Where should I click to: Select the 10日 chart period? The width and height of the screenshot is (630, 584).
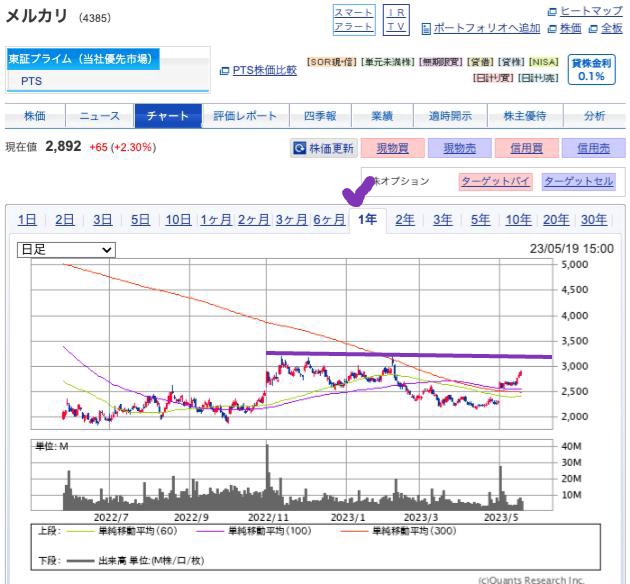coord(178,220)
